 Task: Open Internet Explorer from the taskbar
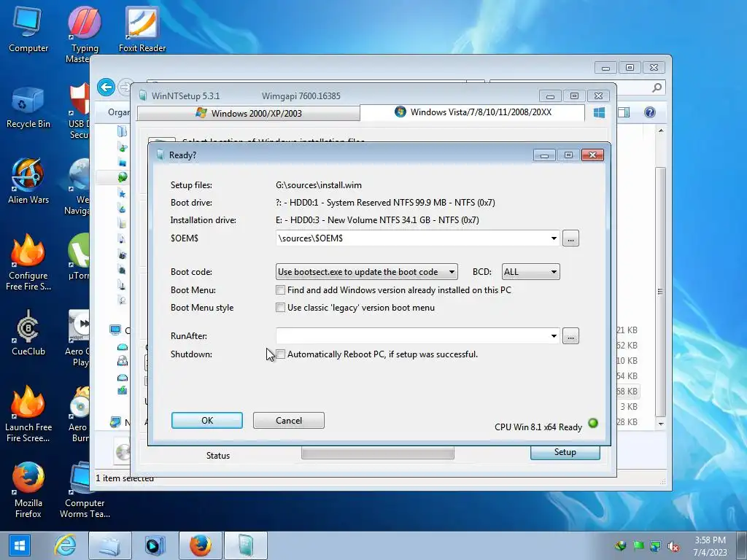click(65, 545)
